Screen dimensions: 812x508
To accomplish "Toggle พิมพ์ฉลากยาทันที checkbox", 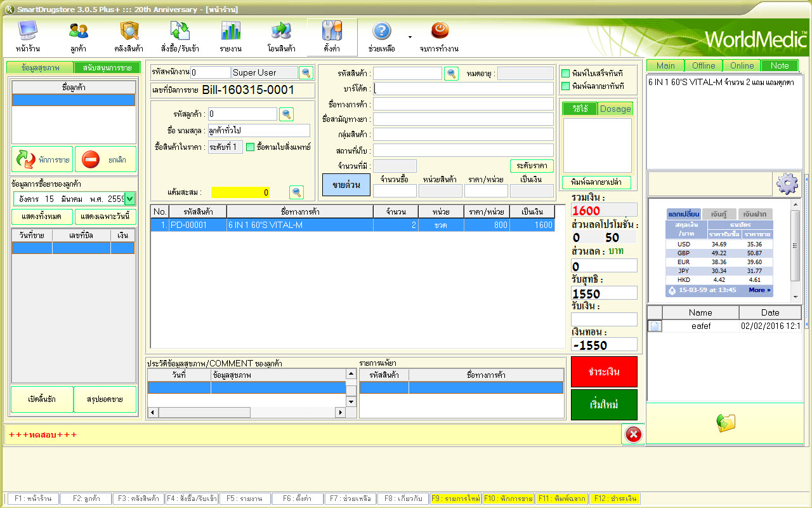I will tap(566, 86).
